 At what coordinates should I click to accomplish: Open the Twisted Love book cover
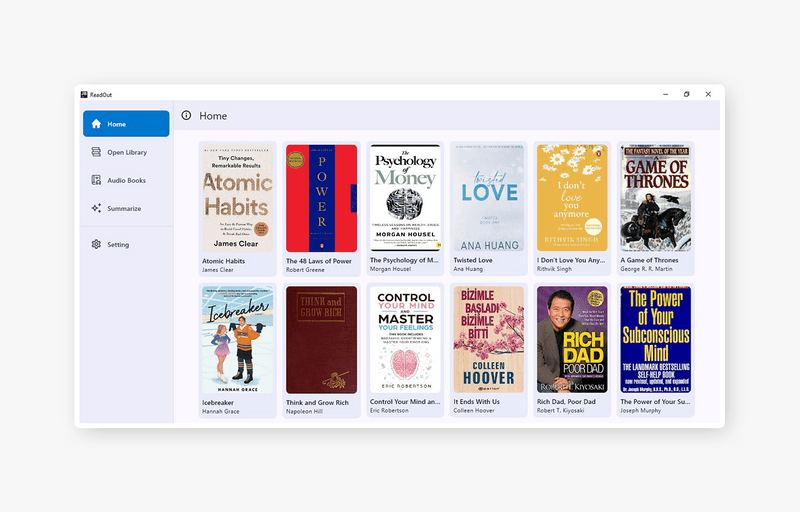[489, 197]
